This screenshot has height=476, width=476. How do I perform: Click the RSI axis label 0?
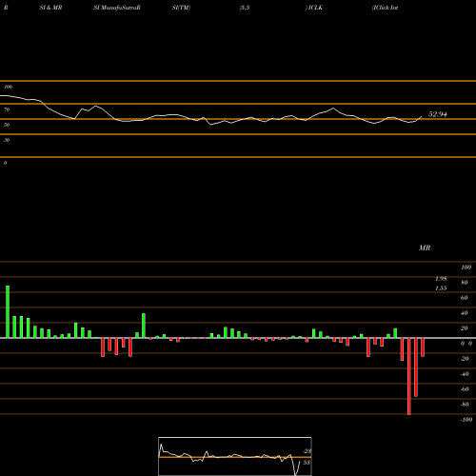(5, 163)
